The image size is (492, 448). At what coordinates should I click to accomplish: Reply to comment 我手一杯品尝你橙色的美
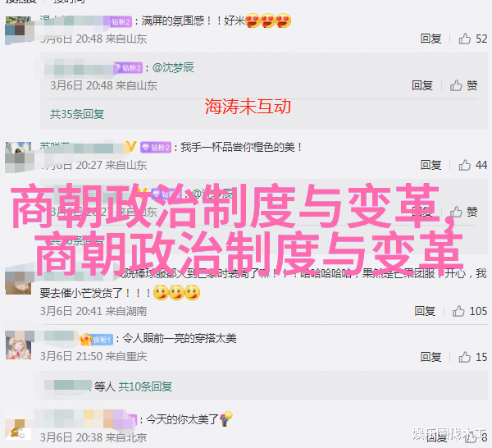coord(430,165)
